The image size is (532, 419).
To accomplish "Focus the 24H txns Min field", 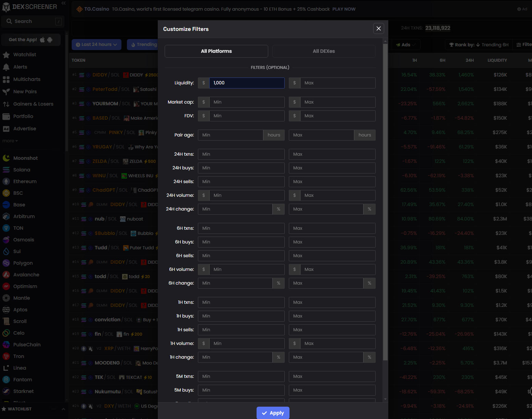I will point(241,154).
